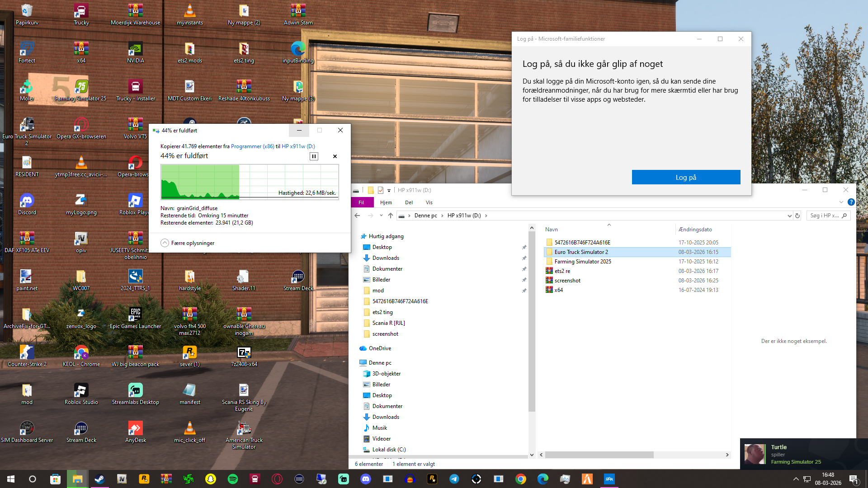The height and width of the screenshot is (488, 868).
Task: Open Spotify from the taskbar
Action: [x=233, y=479]
